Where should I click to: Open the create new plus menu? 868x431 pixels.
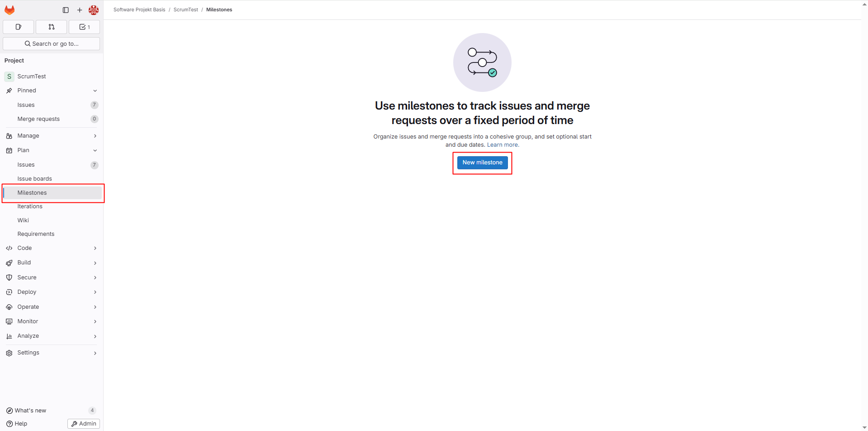point(80,10)
